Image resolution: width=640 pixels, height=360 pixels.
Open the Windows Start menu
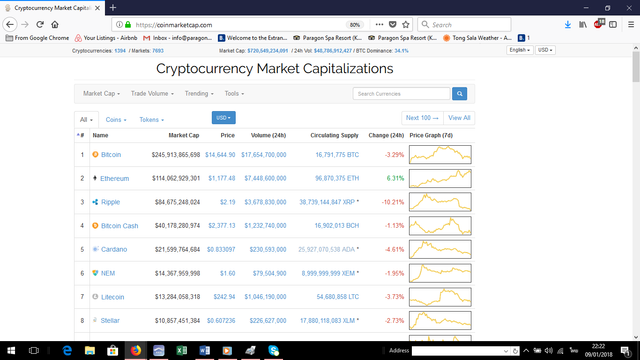coord(11,351)
